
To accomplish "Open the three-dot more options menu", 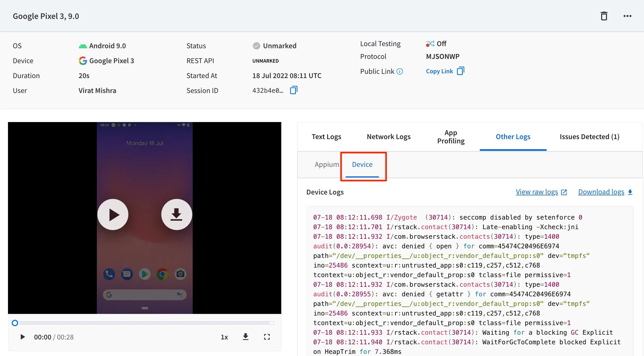I will coord(627,16).
